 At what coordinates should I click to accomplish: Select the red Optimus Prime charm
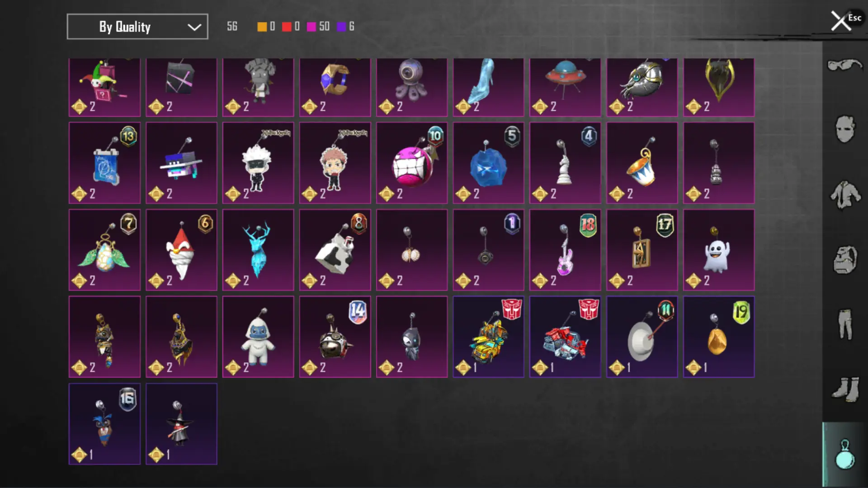pos(565,337)
